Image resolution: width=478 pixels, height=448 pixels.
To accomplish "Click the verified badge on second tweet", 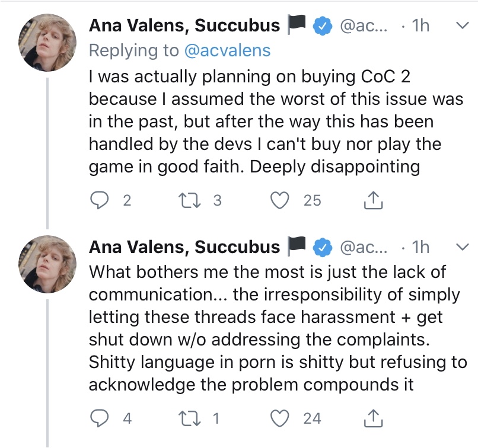I will pyautogui.click(x=321, y=247).
